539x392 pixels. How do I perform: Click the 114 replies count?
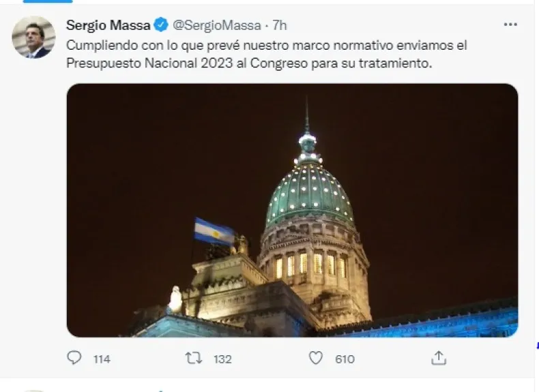click(102, 359)
